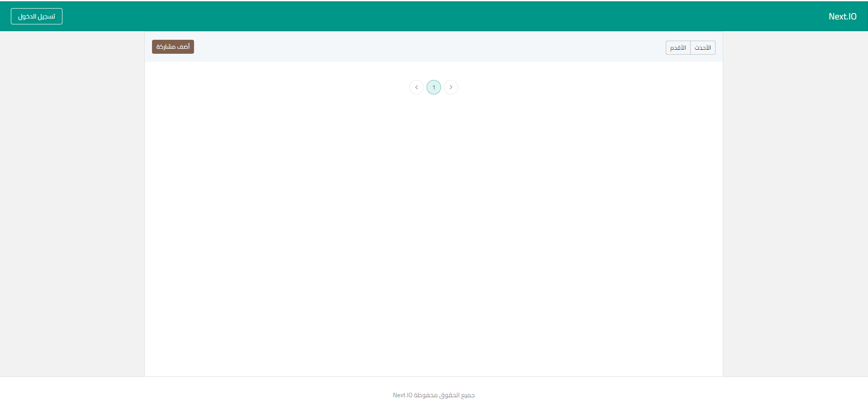Screen dimensions: 868x413
Task: Select page 1 in the pagination
Action: pos(434,87)
